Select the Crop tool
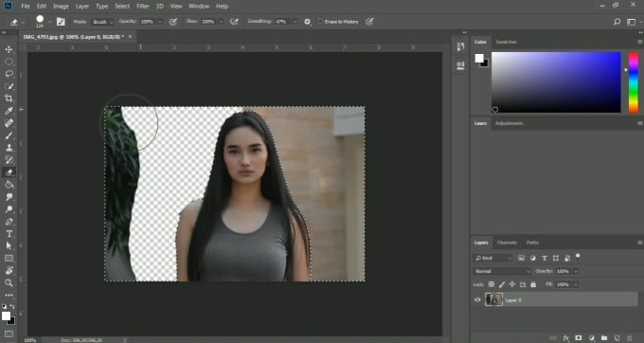This screenshot has height=343, width=644. coord(9,99)
